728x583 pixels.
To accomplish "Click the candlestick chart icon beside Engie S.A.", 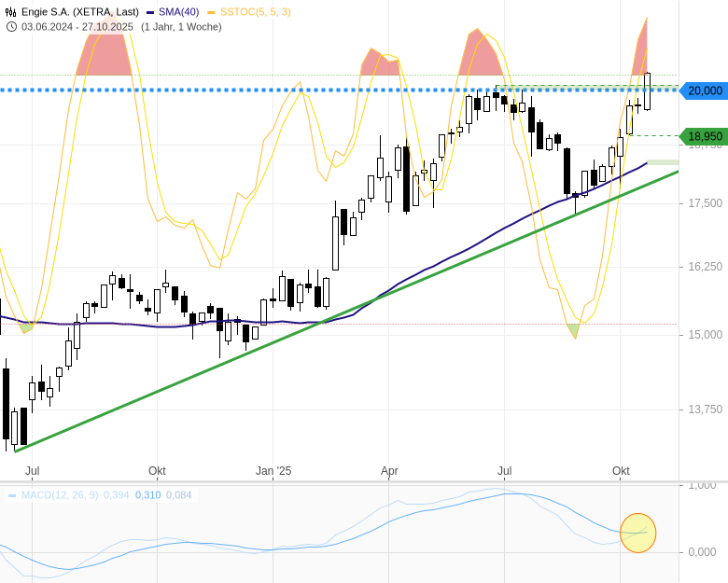I will [11, 12].
